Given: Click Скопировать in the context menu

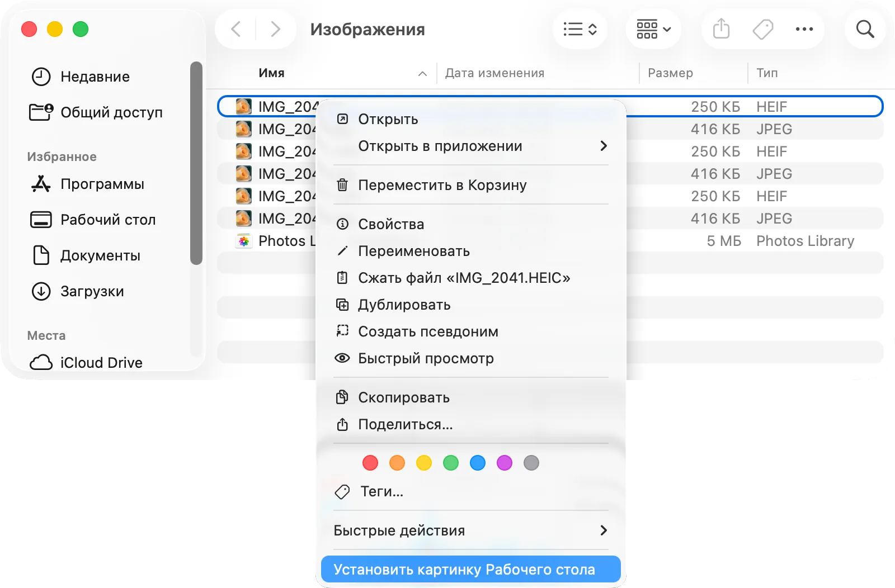Looking at the screenshot, I should point(470,397).
